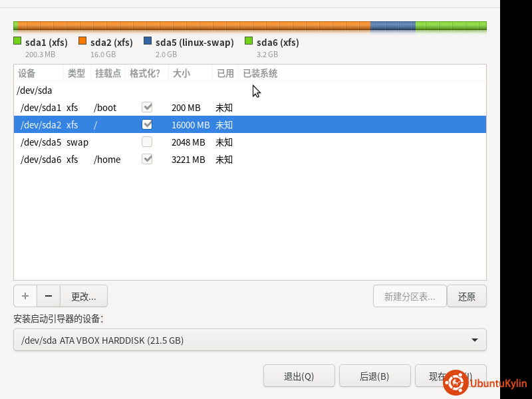The width and height of the screenshot is (532, 399).
Task: Click the sda2 orange legend square
Action: click(x=82, y=41)
